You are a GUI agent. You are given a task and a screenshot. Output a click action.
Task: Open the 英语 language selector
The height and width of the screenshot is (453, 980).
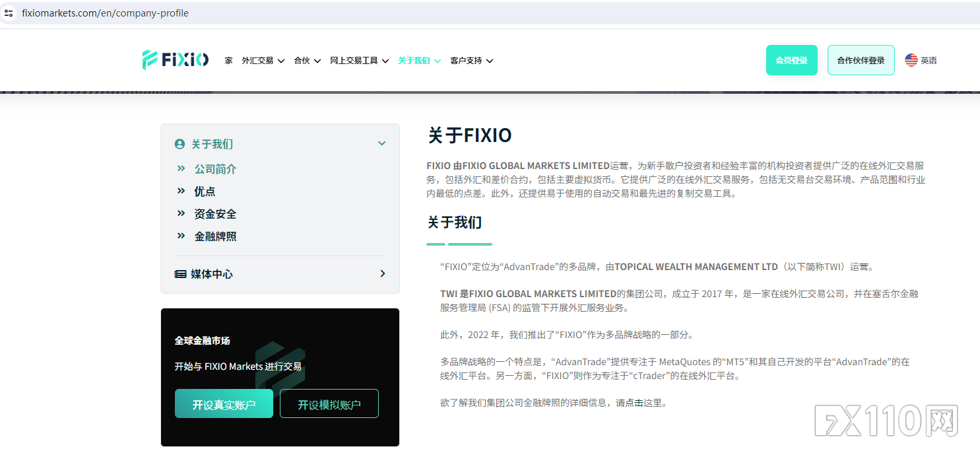coord(921,60)
